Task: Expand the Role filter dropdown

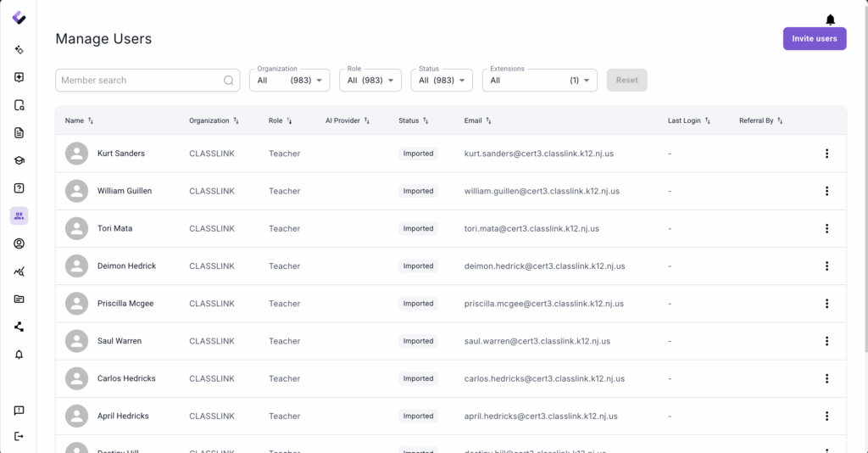Action: [370, 81]
